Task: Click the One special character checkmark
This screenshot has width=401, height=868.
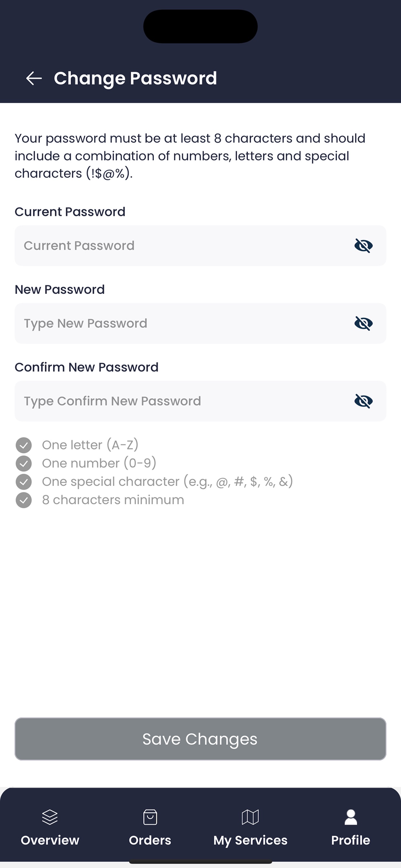Action: (24, 481)
